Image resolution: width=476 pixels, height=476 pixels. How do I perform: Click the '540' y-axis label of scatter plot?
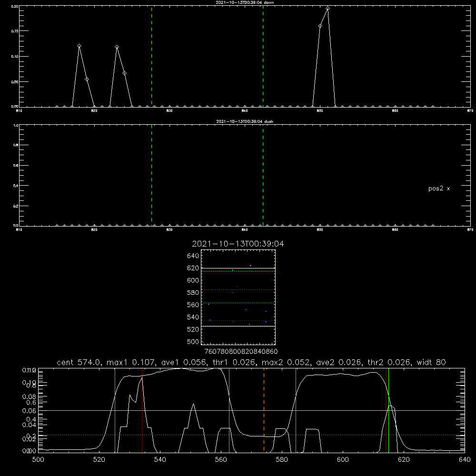193,317
